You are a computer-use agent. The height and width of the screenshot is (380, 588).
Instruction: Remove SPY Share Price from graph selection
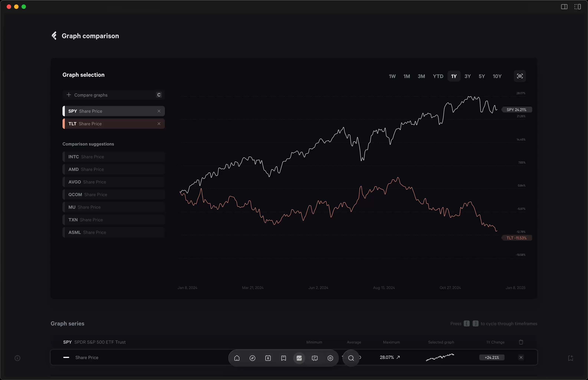tap(159, 111)
